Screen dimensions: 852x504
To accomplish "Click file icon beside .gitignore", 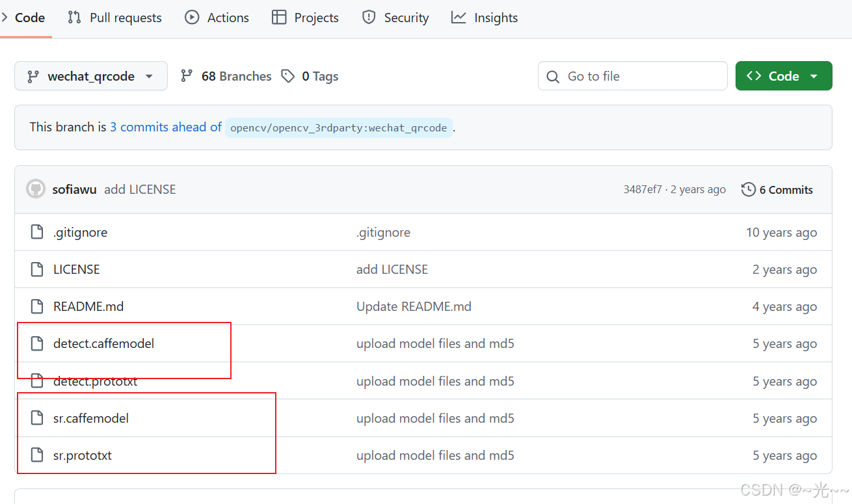I will (x=37, y=232).
